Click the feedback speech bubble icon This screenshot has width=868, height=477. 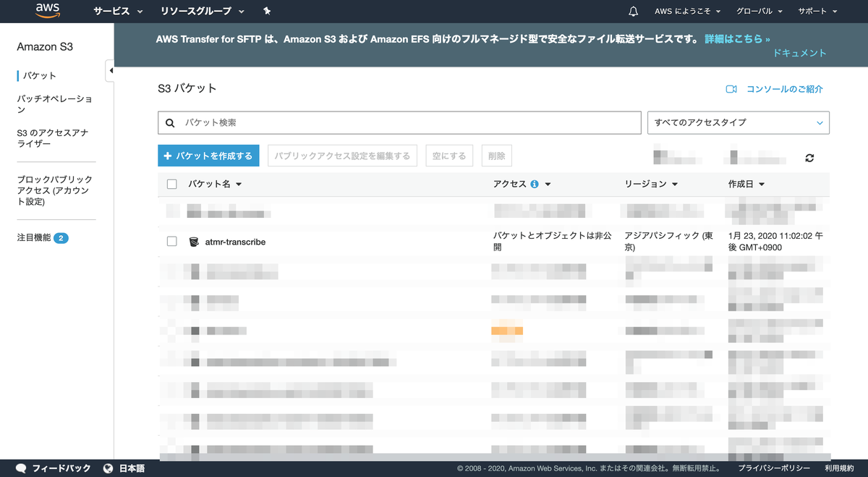(22, 468)
